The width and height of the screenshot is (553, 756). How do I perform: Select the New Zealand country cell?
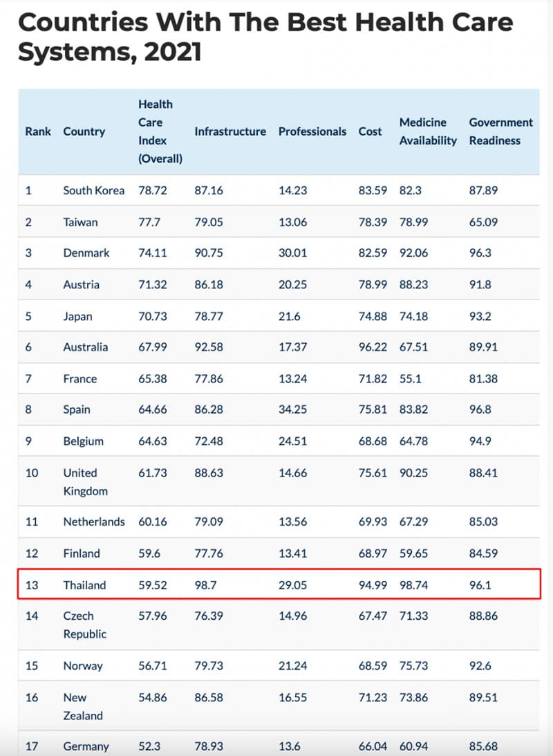84,707
